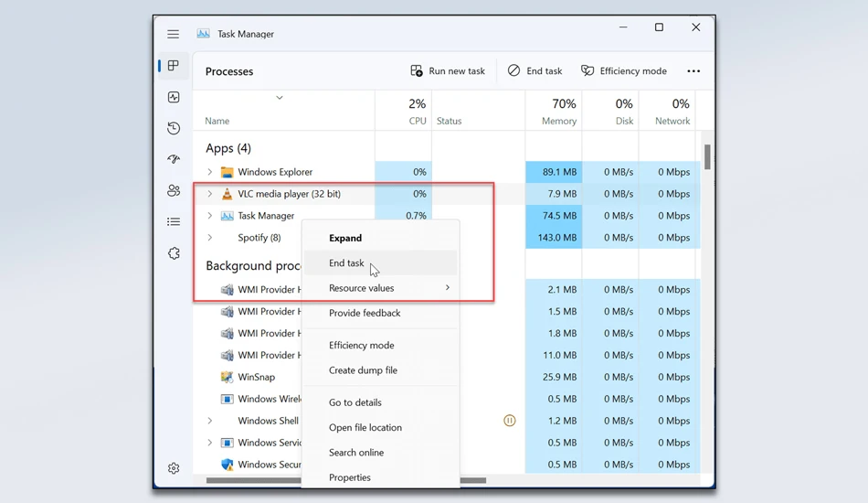Select Go to details from context menu

(x=381, y=402)
